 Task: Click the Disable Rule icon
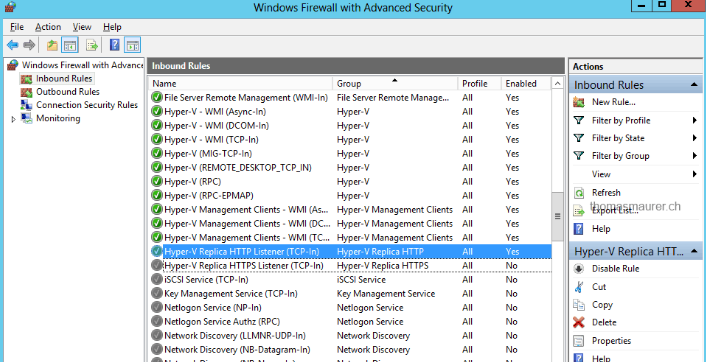point(579,269)
